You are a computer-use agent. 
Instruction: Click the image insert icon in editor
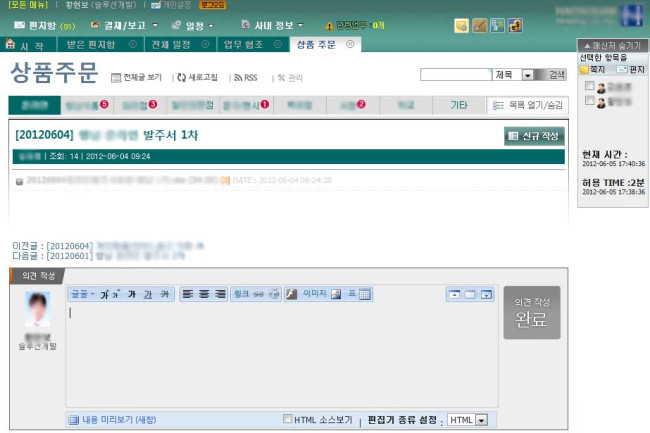(336, 294)
